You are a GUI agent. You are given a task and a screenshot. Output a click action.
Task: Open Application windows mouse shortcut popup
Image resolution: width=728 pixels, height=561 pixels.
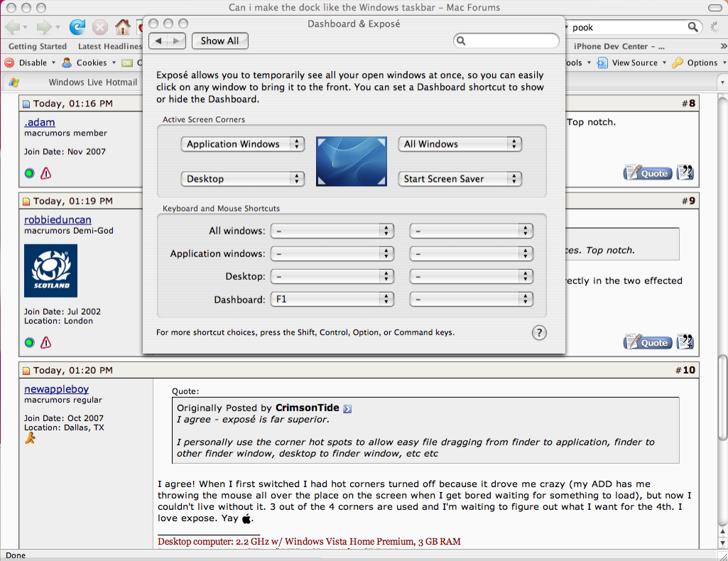pos(472,254)
